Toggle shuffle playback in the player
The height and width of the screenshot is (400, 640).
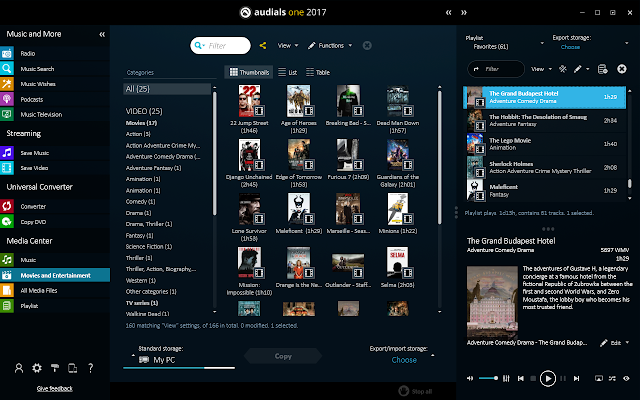click(x=612, y=378)
